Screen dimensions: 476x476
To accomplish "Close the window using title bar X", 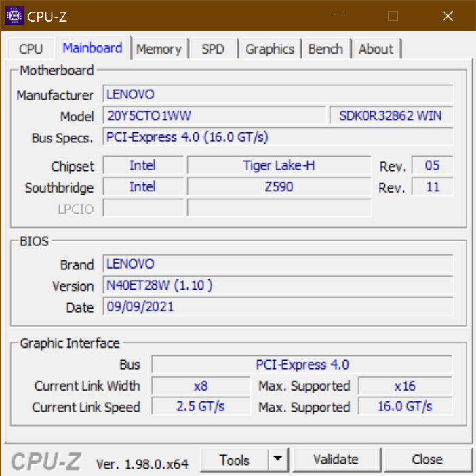I will click(x=448, y=16).
